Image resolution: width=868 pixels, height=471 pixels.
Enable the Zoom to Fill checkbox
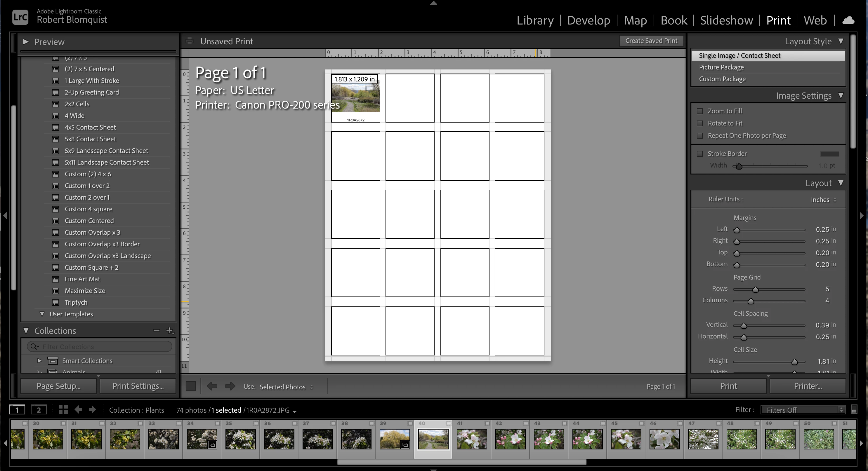coord(700,111)
